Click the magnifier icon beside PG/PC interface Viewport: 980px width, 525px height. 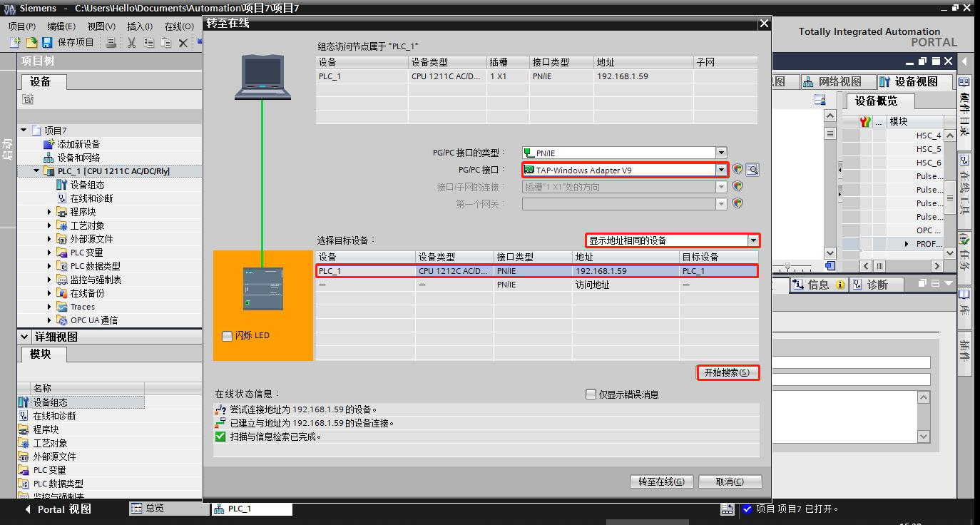click(x=752, y=170)
